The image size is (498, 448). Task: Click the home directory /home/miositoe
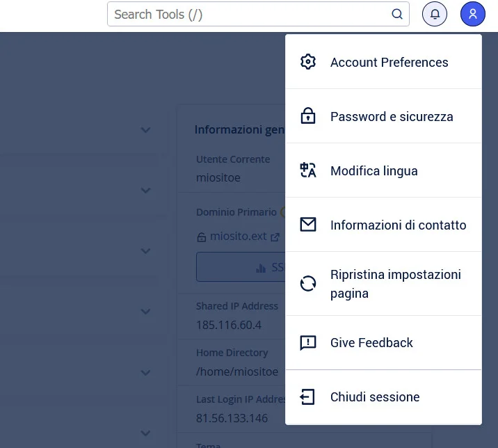pos(237,371)
